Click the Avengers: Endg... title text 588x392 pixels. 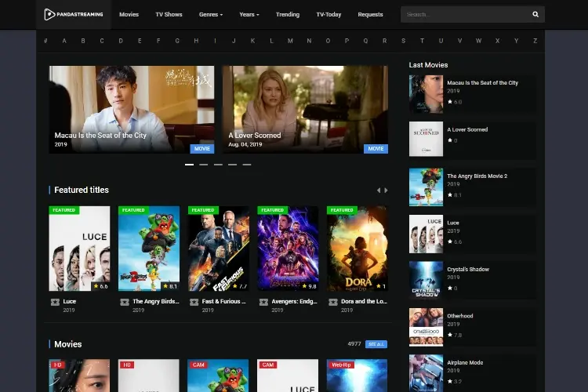coord(294,302)
